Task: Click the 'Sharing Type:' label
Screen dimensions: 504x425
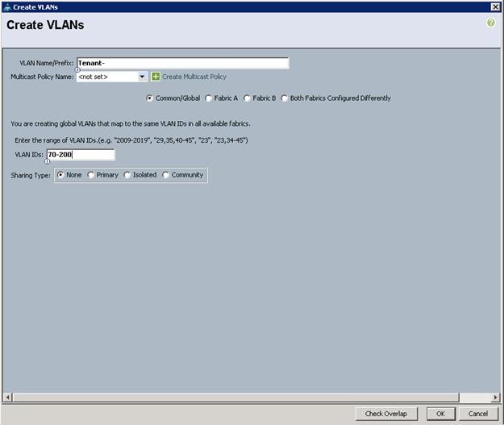Action: 31,176
